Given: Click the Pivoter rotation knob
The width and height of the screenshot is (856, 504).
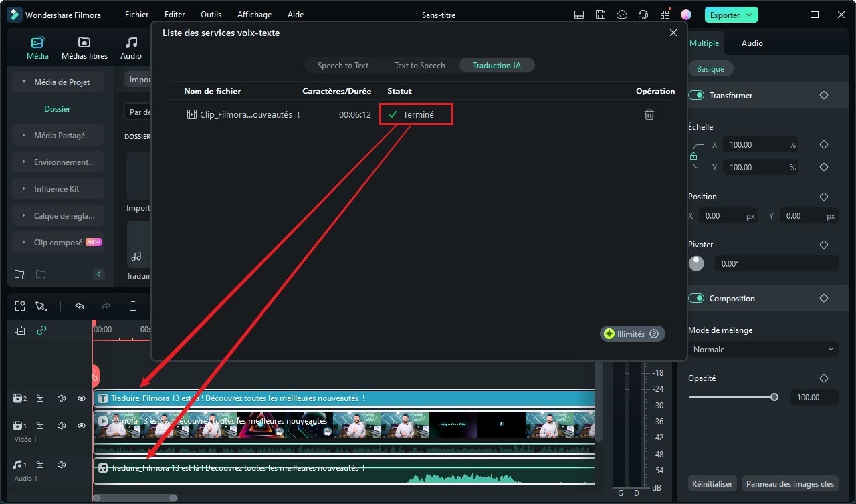Looking at the screenshot, I should click(x=696, y=263).
